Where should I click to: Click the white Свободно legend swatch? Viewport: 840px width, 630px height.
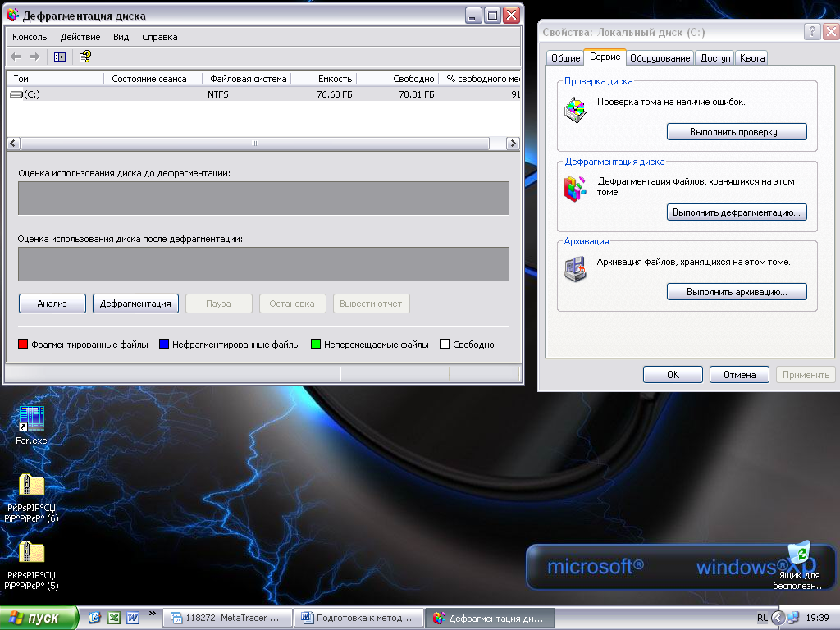[444, 344]
